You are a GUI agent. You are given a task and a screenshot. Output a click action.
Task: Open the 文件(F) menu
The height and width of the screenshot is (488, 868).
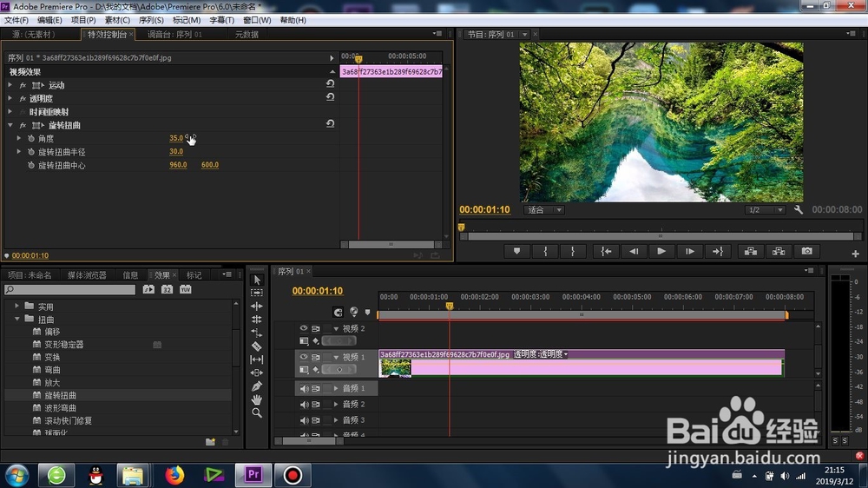[x=16, y=20]
